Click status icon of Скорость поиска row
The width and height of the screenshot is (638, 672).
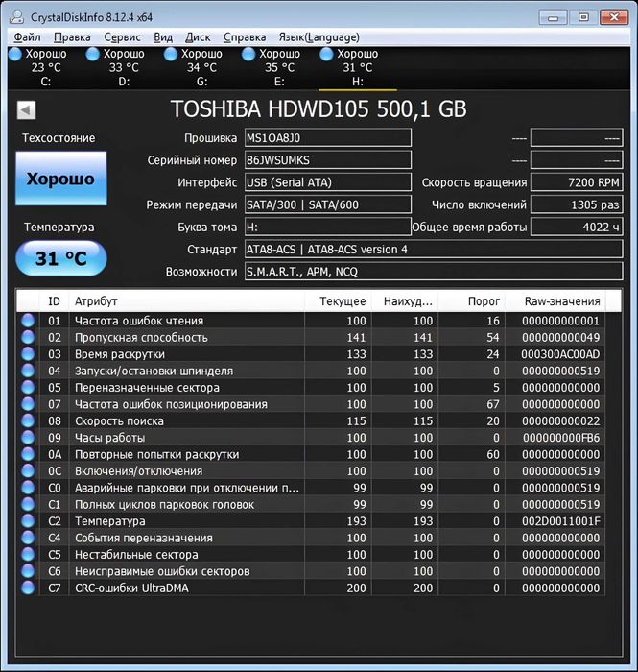tap(28, 420)
